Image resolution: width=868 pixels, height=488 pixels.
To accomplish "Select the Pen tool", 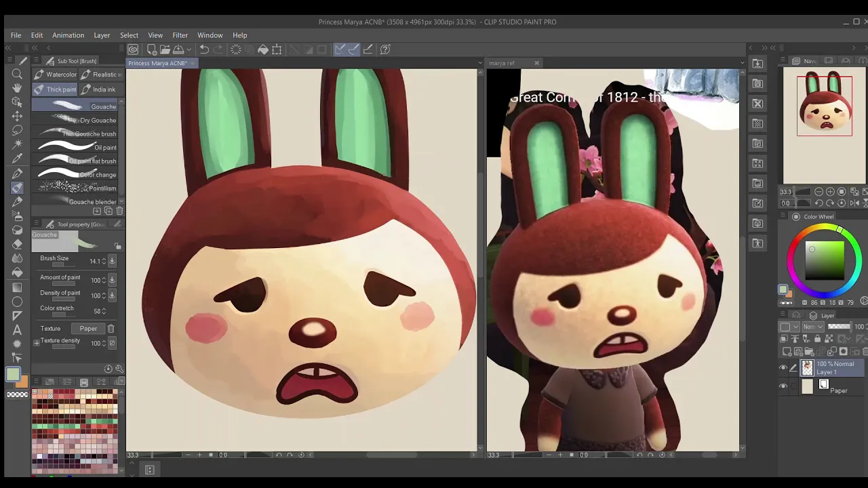I will tap(18, 174).
